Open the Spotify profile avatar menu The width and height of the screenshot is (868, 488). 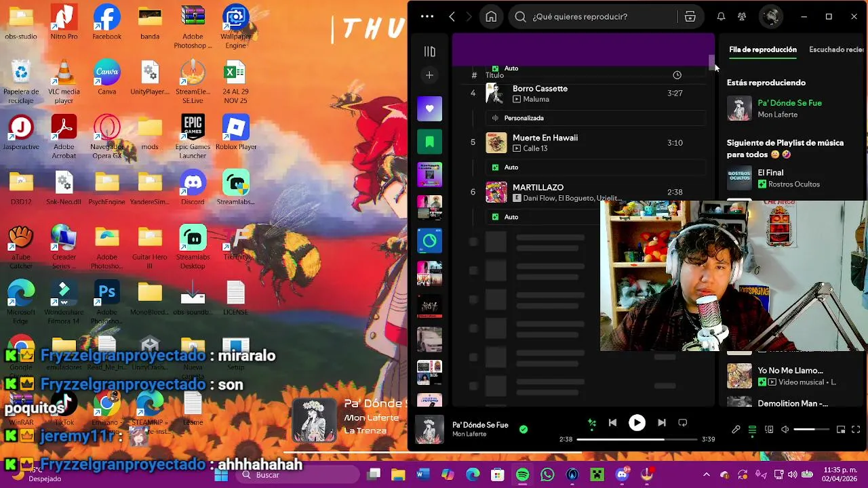pyautogui.click(x=771, y=16)
